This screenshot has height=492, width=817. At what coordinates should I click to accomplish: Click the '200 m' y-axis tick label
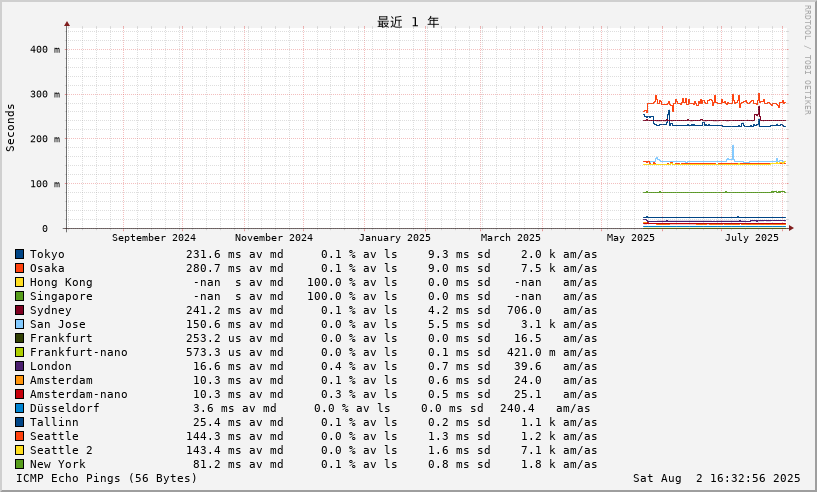pos(45,139)
